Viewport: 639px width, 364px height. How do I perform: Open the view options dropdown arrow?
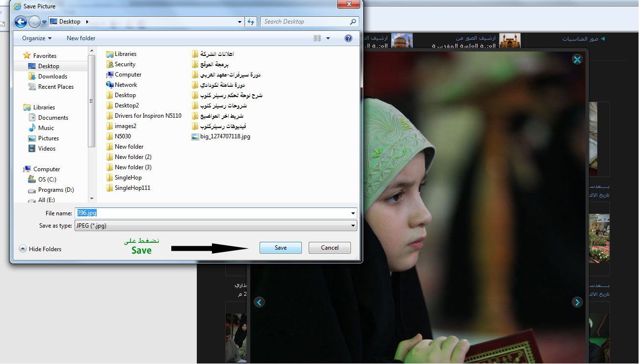[328, 38]
